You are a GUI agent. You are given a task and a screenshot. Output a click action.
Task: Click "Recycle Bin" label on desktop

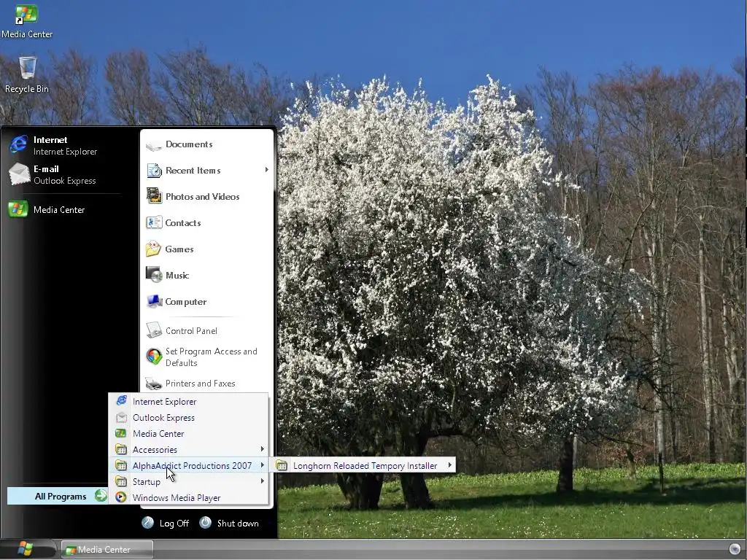tap(27, 89)
